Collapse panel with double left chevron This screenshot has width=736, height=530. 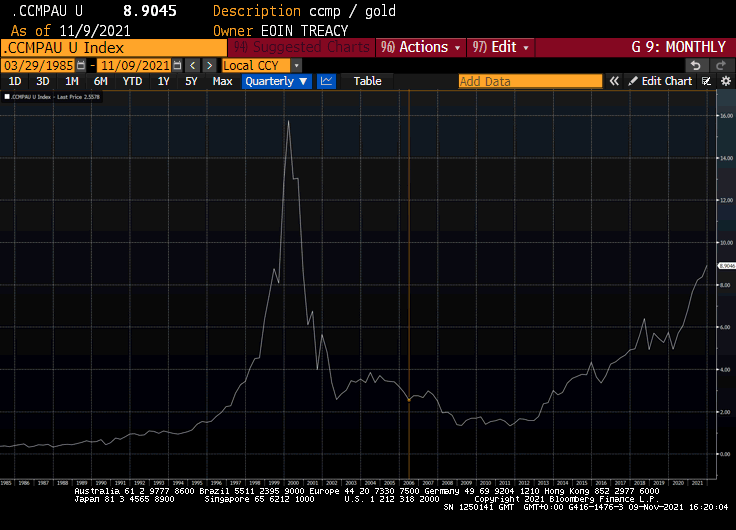click(613, 81)
